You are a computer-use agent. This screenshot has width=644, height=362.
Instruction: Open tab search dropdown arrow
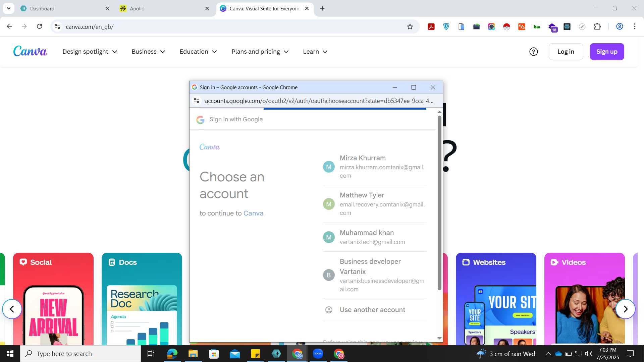(x=8, y=8)
